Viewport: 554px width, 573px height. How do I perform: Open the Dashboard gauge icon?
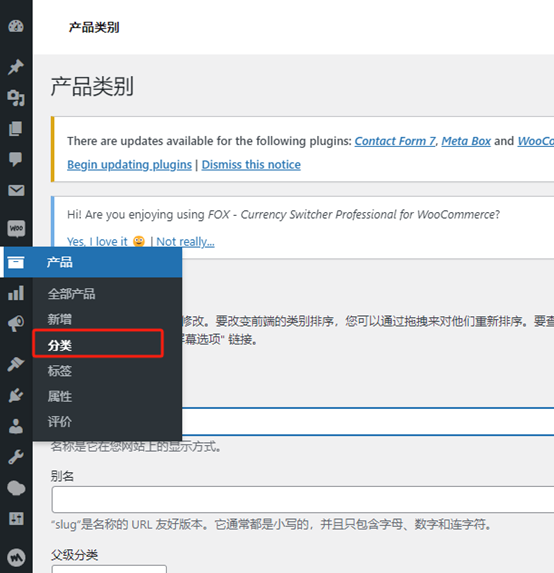point(16,26)
